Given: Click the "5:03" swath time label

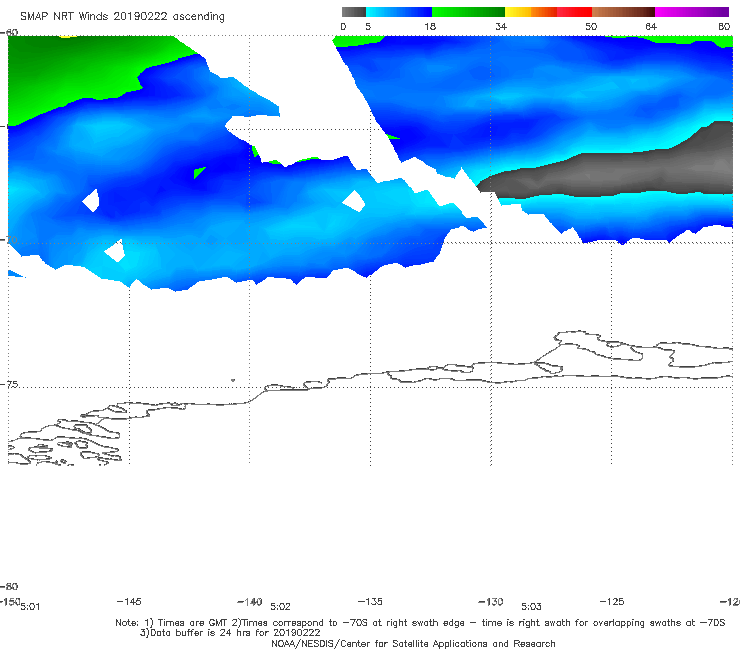Looking at the screenshot, I should coord(531,607).
